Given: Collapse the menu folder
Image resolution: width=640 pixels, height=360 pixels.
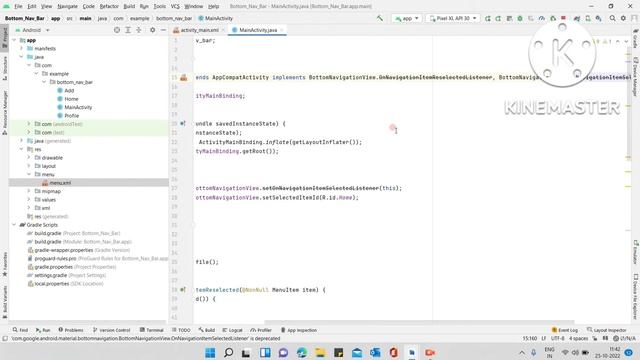Looking at the screenshot, I should point(29,174).
